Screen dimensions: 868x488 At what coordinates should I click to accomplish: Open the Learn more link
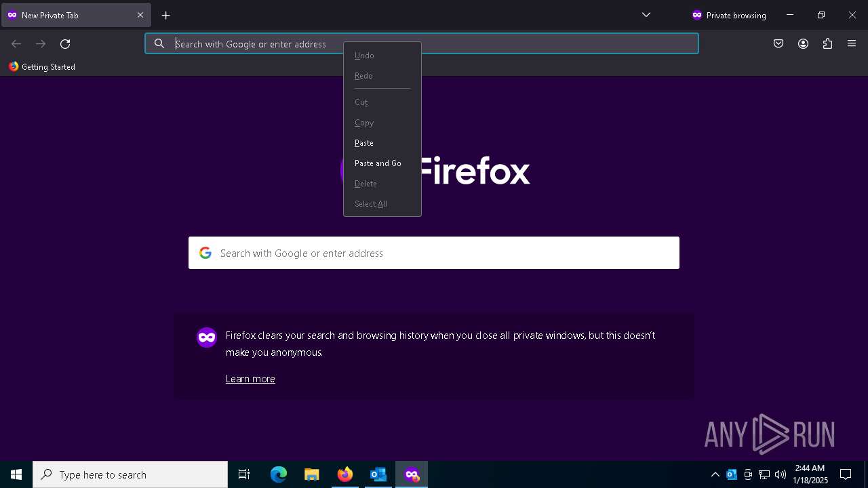(x=250, y=379)
